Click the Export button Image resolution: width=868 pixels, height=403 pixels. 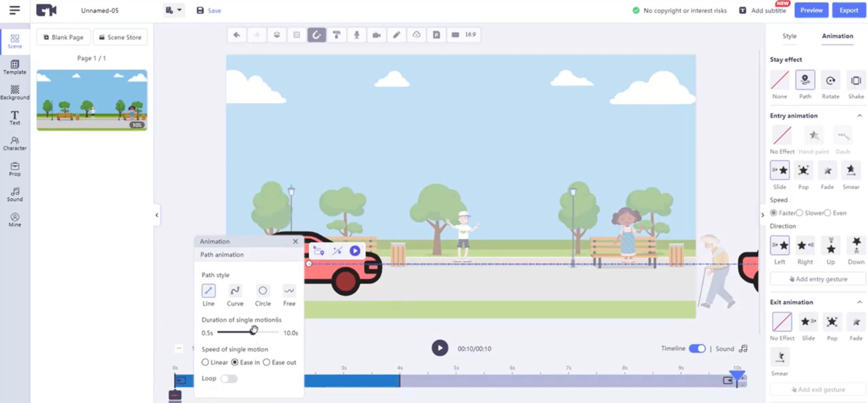coord(849,10)
